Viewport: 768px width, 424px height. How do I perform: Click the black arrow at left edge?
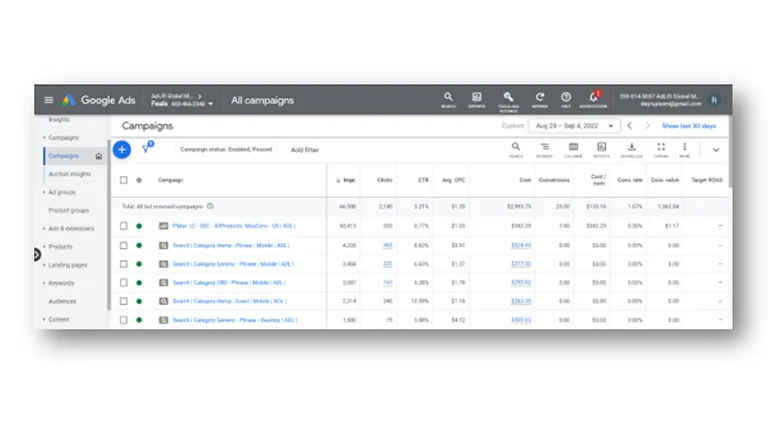37,255
